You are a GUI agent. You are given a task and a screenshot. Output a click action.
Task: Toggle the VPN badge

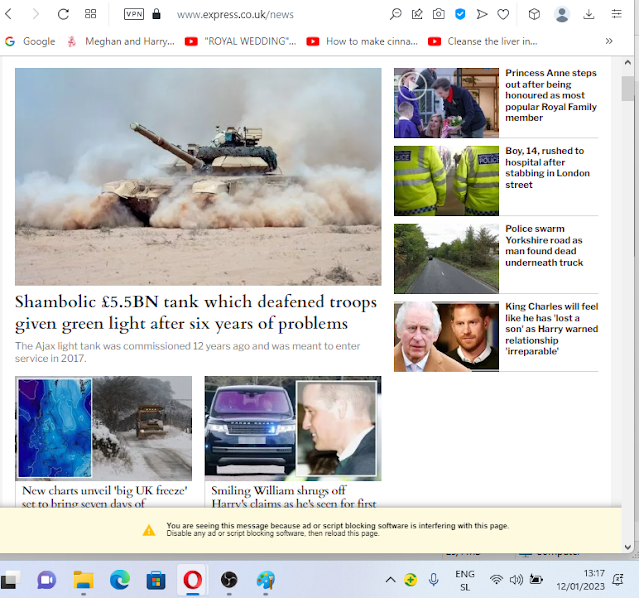click(134, 14)
